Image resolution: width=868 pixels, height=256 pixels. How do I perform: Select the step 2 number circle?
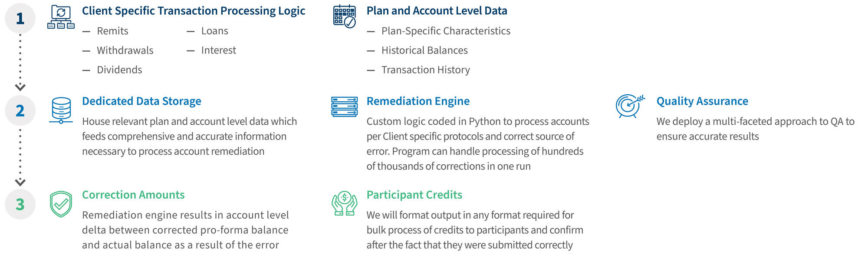(x=20, y=111)
